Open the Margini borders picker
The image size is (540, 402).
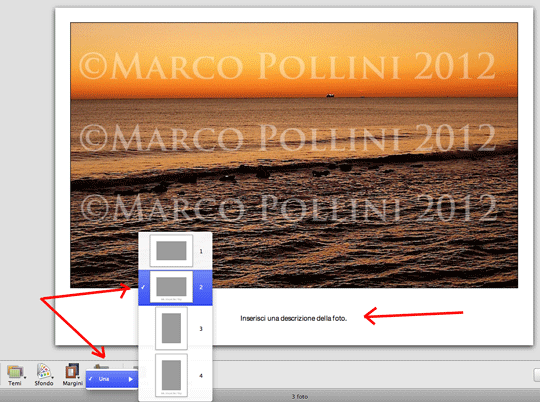(x=72, y=375)
